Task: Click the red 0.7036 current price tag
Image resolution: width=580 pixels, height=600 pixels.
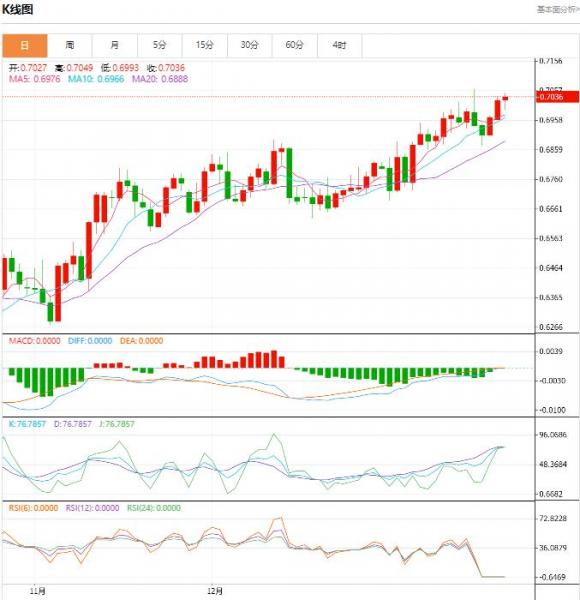Action: (557, 97)
